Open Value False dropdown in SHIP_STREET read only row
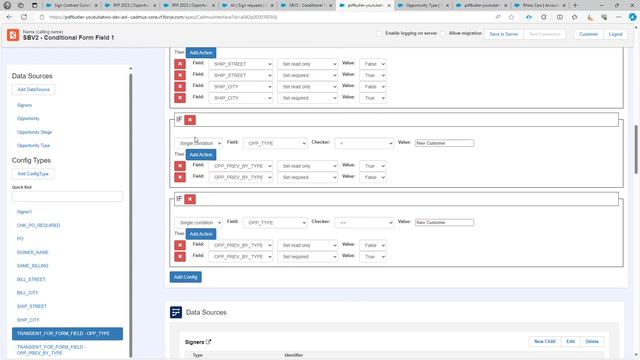This screenshot has width=640, height=360. pyautogui.click(x=373, y=64)
